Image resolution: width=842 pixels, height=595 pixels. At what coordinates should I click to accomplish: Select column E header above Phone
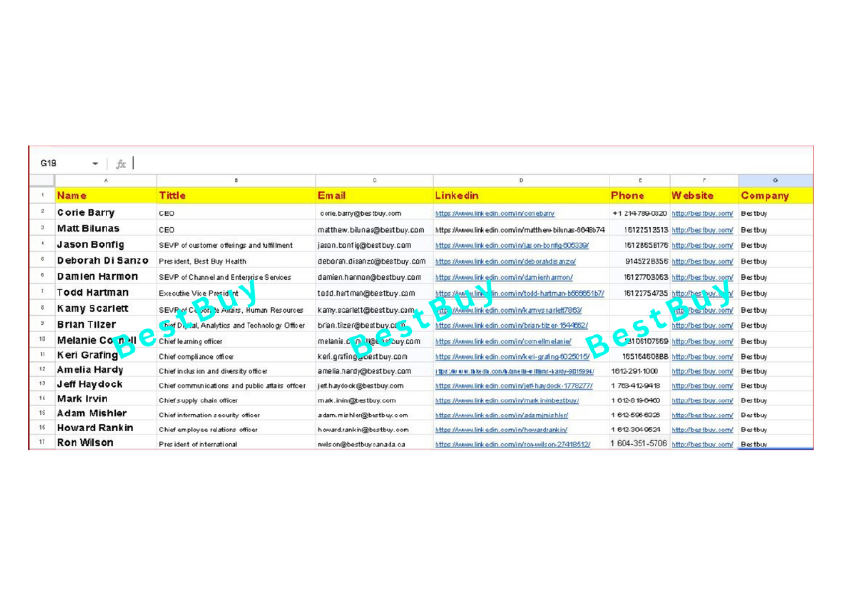coord(640,179)
